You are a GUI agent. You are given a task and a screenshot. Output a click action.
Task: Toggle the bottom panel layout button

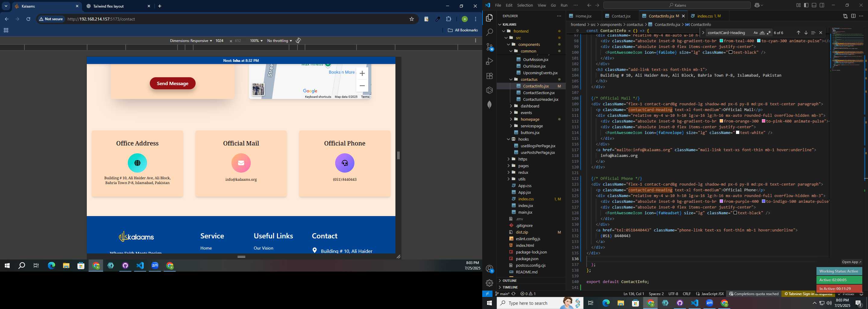click(814, 5)
